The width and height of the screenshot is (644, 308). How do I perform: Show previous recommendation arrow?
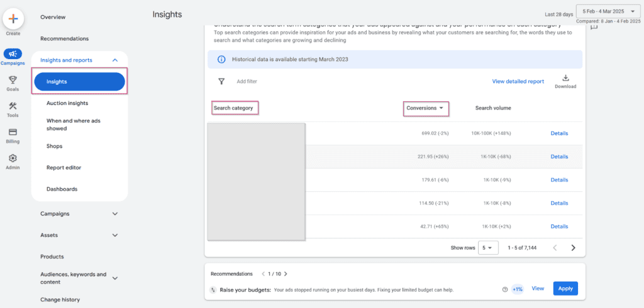[x=264, y=274]
